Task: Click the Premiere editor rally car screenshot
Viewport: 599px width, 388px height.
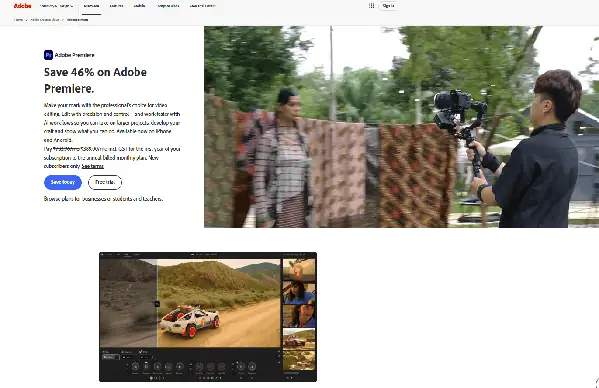Action: pyautogui.click(x=208, y=317)
